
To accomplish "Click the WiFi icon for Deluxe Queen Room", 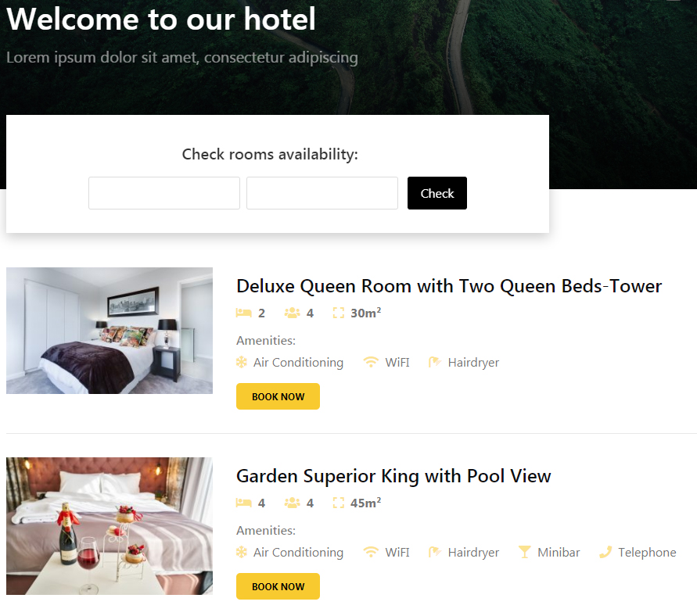I will 371,363.
